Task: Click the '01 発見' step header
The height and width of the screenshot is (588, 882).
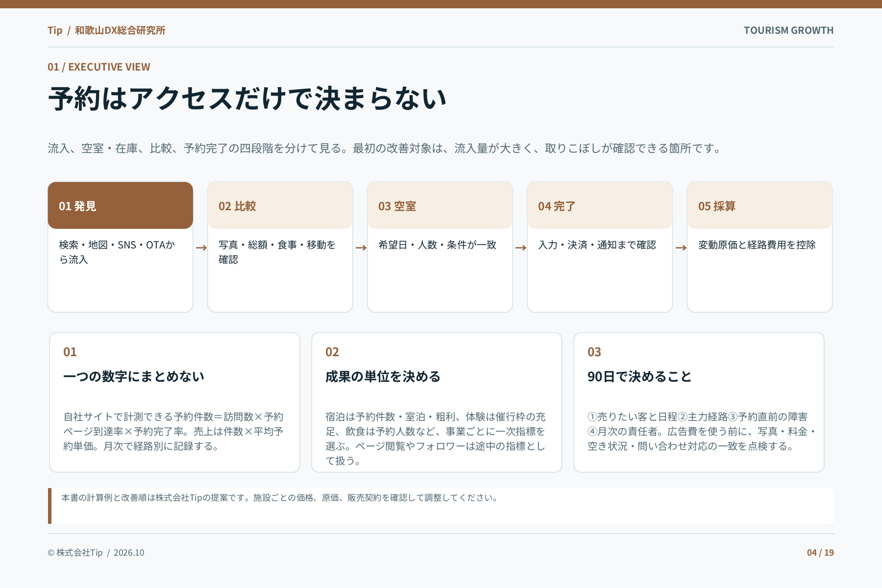Action: point(120,205)
